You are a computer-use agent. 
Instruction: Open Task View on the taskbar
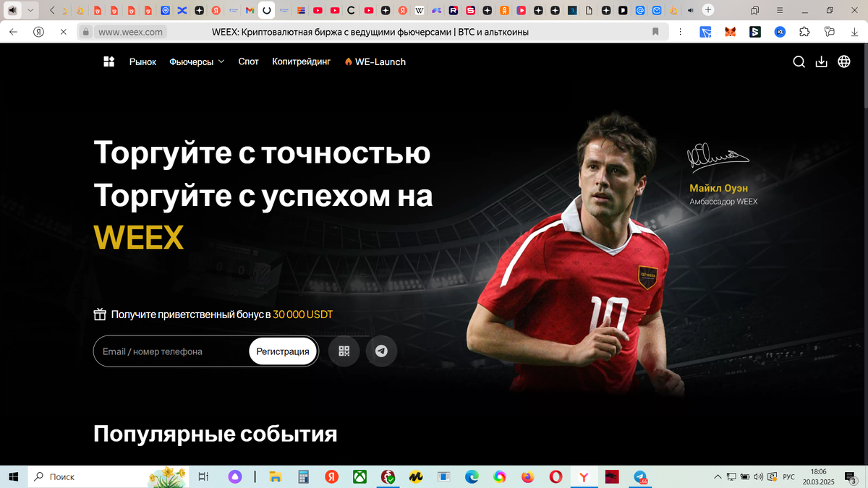(203, 476)
